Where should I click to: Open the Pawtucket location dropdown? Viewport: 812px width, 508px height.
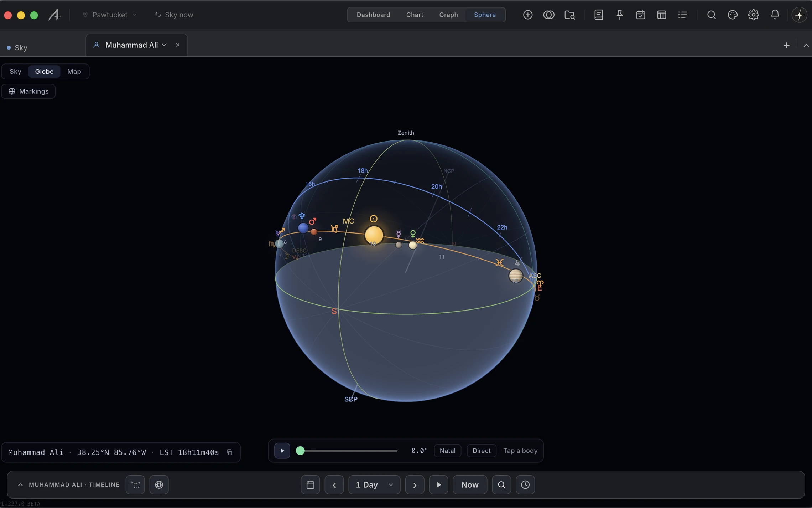coord(110,15)
